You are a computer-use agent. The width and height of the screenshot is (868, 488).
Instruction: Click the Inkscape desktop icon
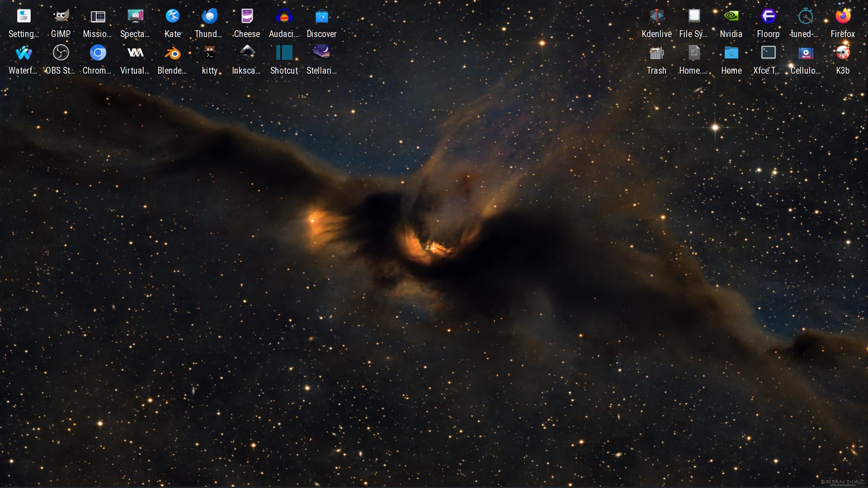[x=247, y=53]
